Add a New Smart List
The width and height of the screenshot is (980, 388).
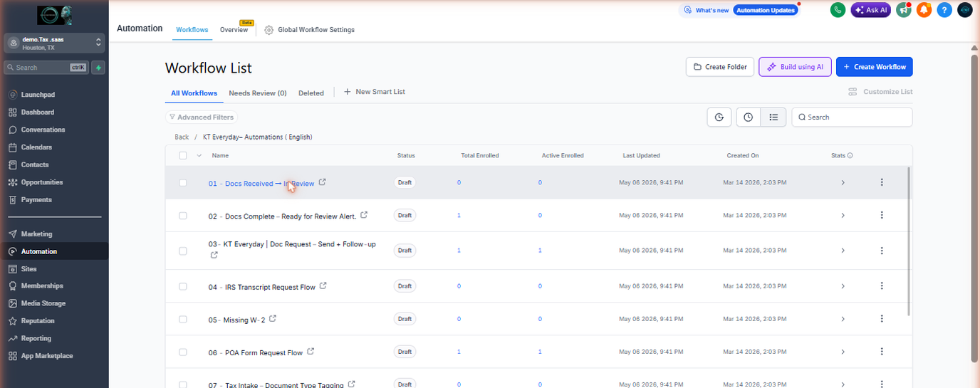coord(375,92)
